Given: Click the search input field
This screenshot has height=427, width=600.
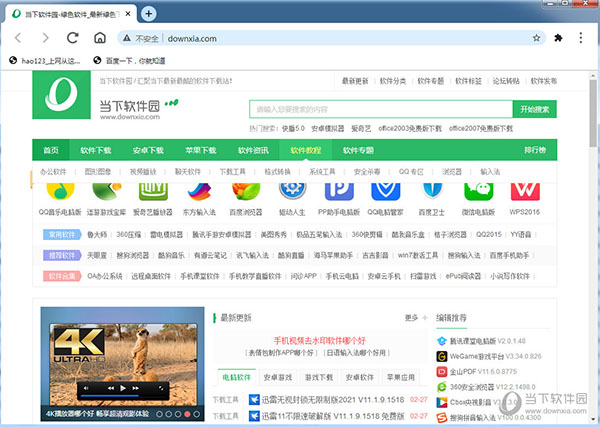Looking at the screenshot, I should [x=381, y=109].
